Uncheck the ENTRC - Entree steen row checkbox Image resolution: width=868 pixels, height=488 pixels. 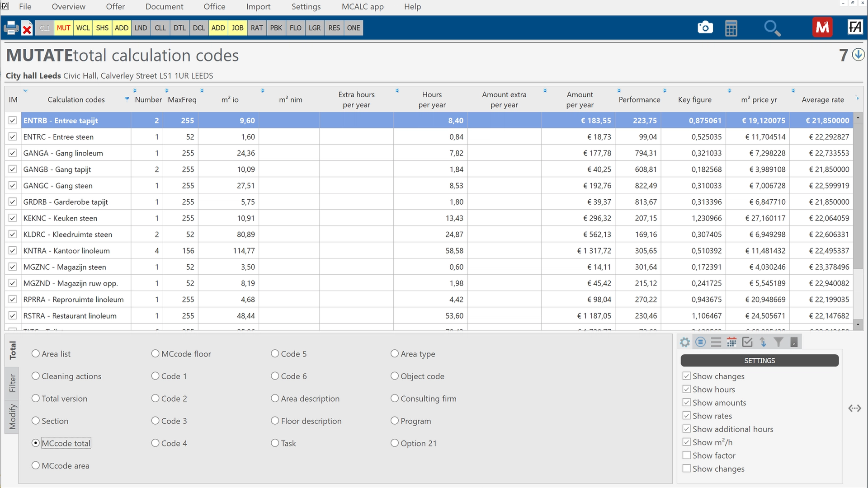pyautogui.click(x=13, y=137)
